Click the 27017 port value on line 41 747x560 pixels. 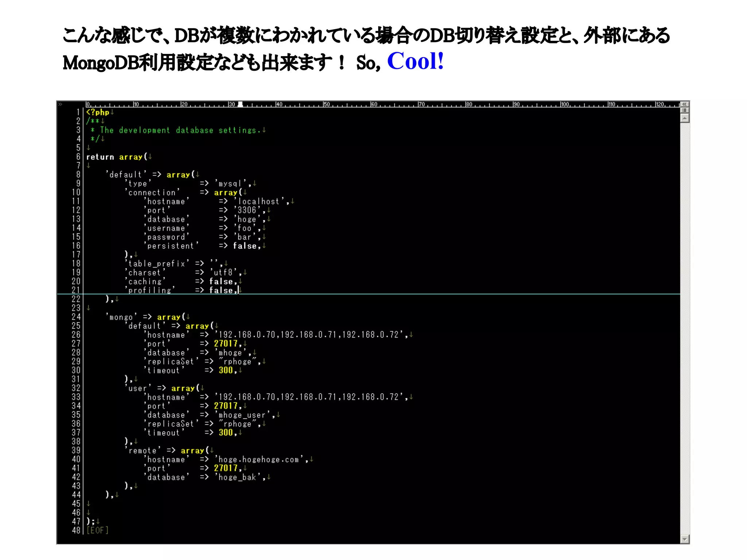click(226, 468)
